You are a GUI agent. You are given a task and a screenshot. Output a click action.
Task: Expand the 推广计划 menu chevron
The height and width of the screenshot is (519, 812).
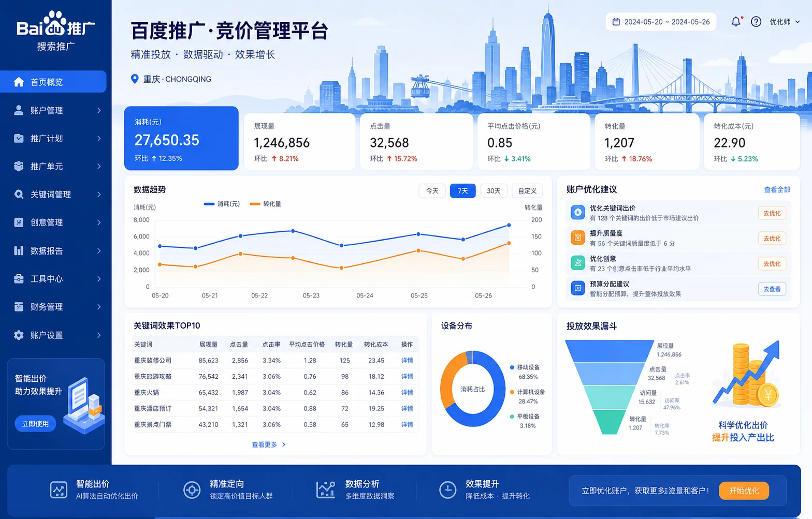pyautogui.click(x=99, y=138)
